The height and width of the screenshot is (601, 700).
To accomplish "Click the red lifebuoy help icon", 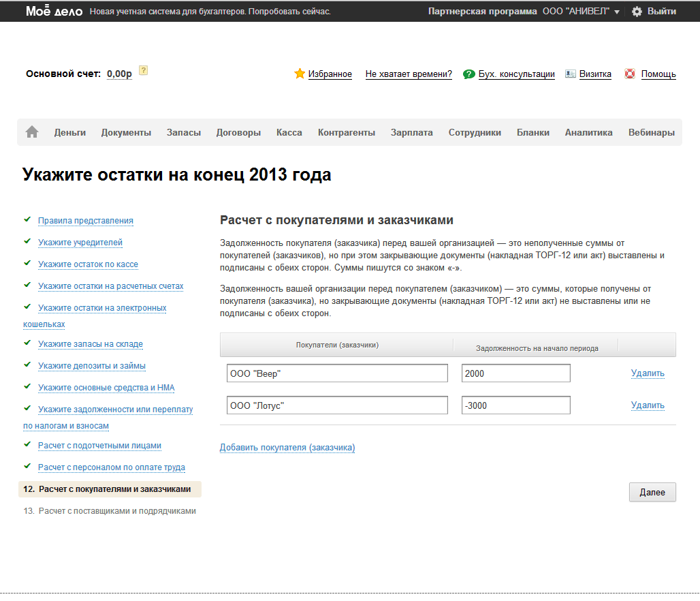I will (x=629, y=74).
